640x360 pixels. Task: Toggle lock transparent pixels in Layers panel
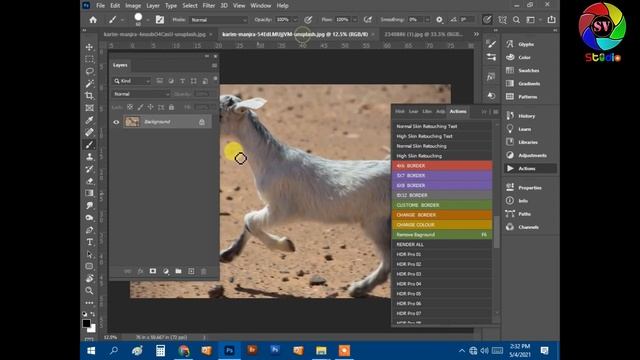130,107
